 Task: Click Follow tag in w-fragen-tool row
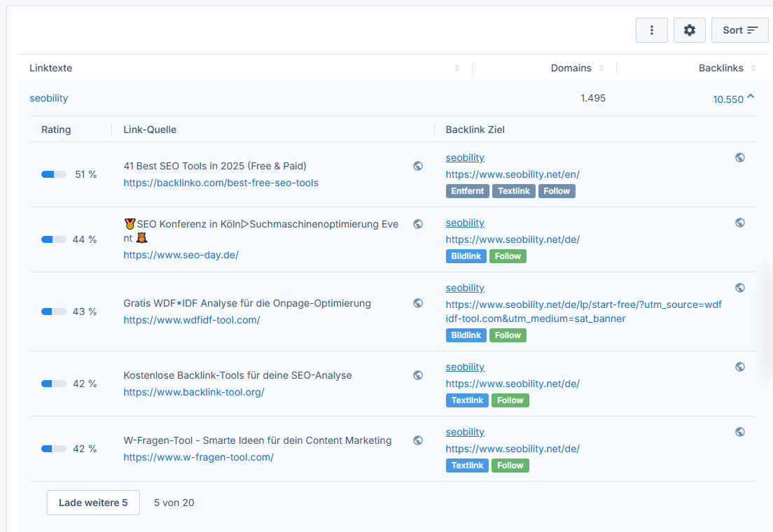pos(510,465)
